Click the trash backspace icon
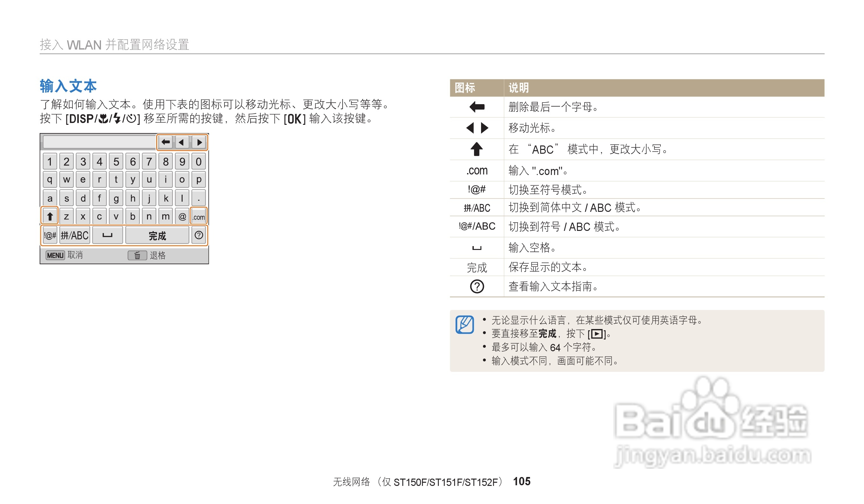Viewport: 864px width, 504px height. click(x=137, y=255)
